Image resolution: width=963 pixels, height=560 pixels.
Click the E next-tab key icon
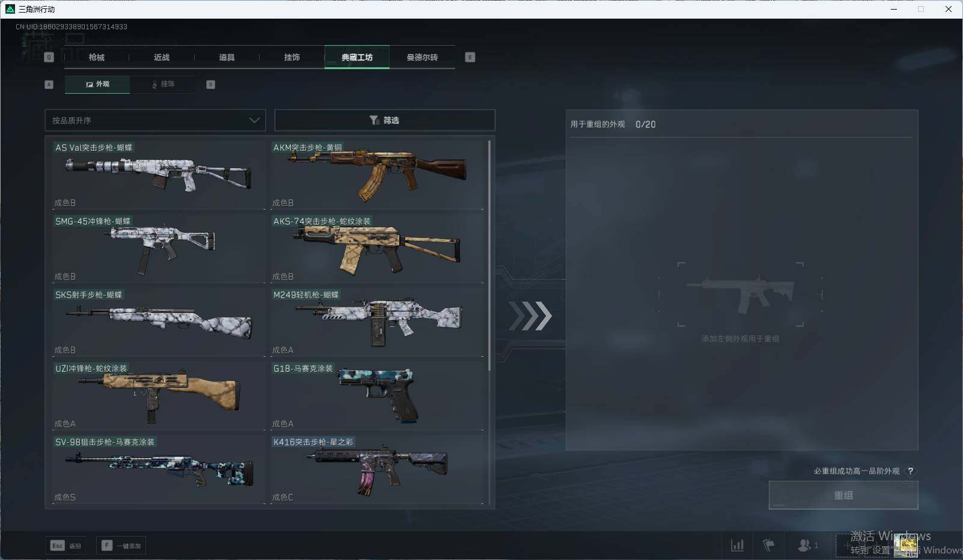click(470, 57)
